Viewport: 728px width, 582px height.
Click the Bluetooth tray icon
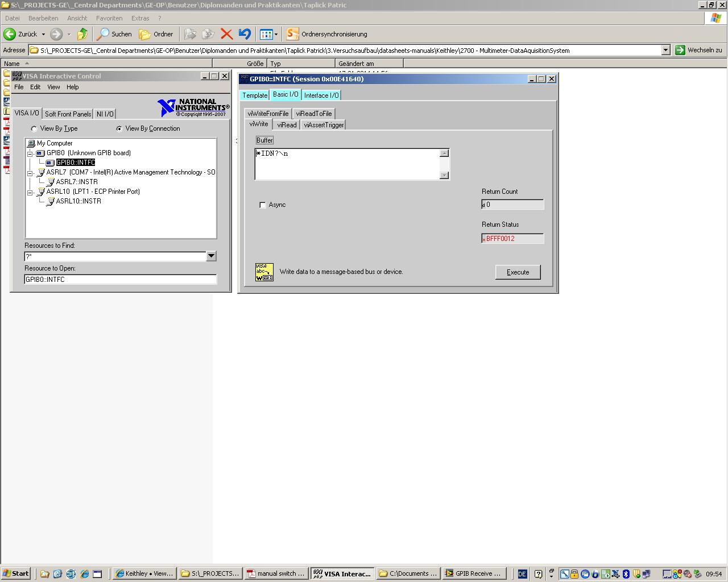click(626, 574)
